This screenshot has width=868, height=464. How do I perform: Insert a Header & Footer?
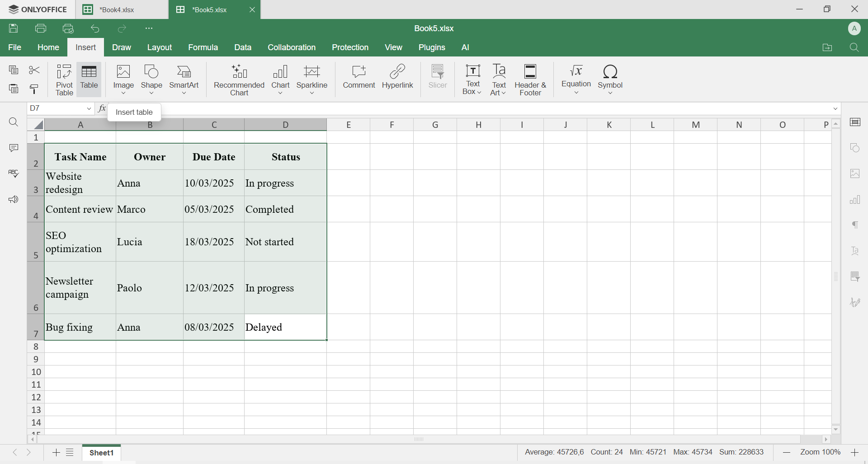click(530, 80)
